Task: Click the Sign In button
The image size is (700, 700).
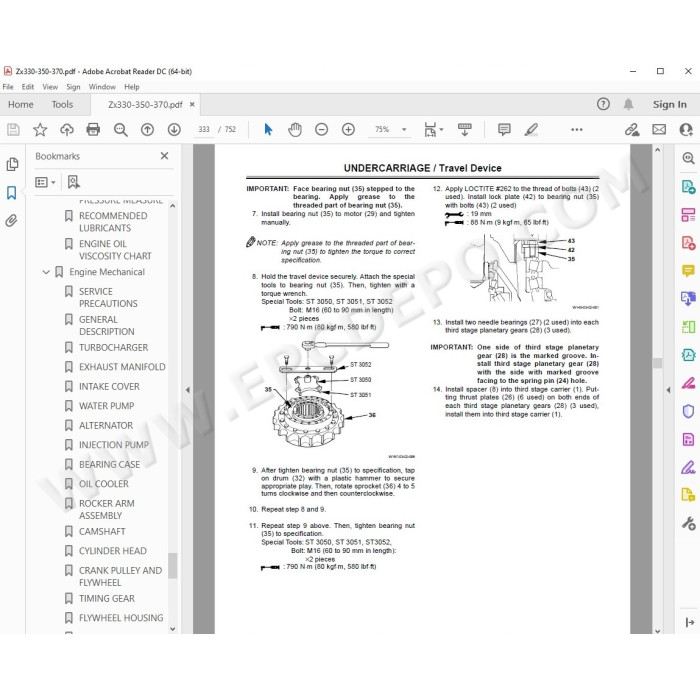Action: tap(670, 104)
